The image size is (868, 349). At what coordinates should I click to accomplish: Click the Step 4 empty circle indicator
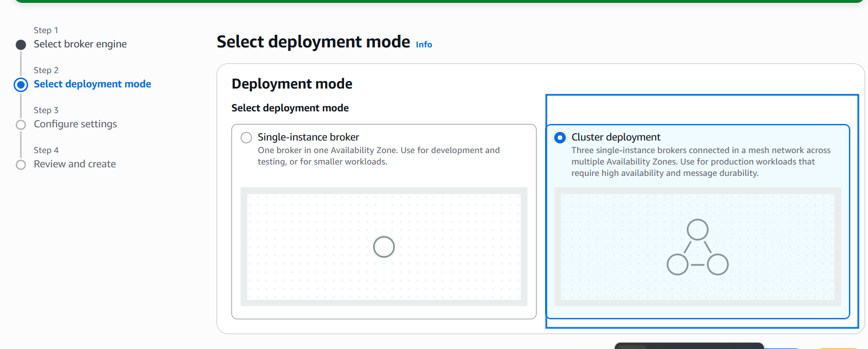tap(21, 165)
